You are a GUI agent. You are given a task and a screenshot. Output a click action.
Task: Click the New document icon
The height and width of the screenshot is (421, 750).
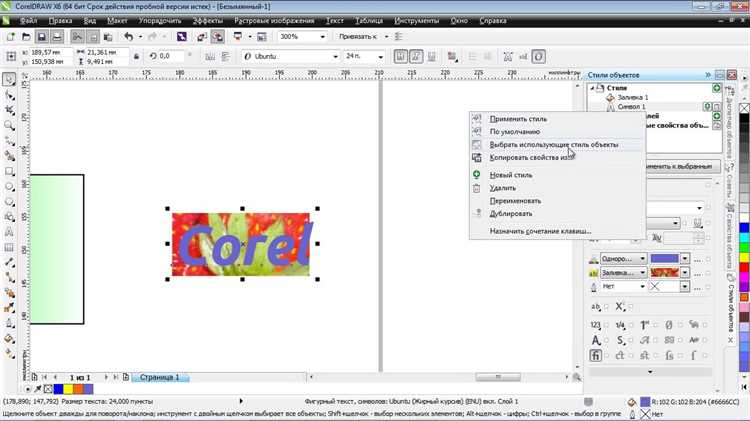tap(11, 36)
